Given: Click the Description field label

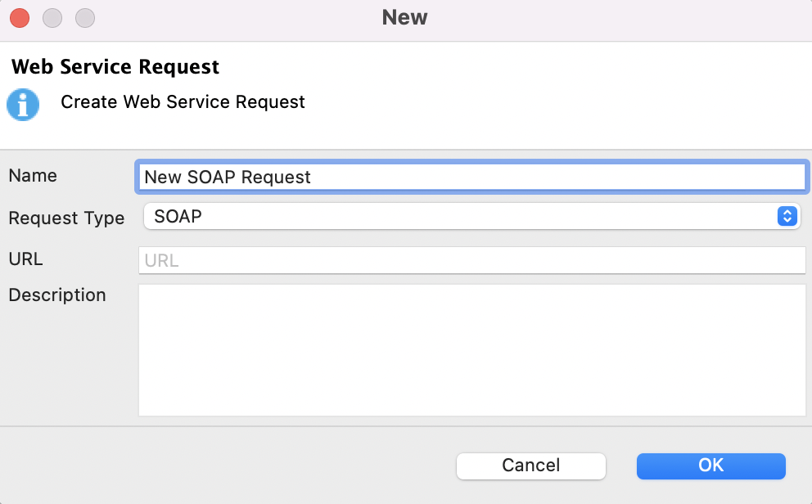Looking at the screenshot, I should (x=57, y=295).
